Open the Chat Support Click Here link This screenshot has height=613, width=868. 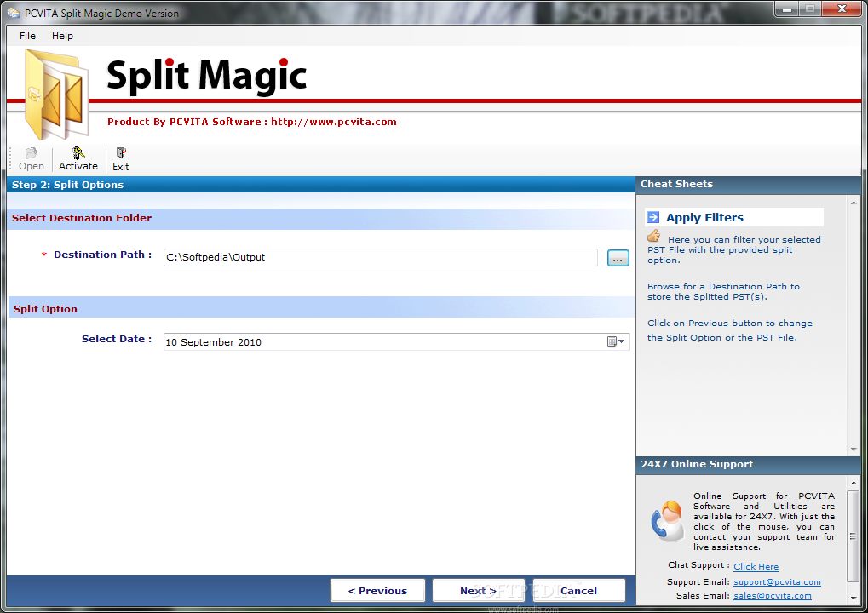[x=756, y=566]
